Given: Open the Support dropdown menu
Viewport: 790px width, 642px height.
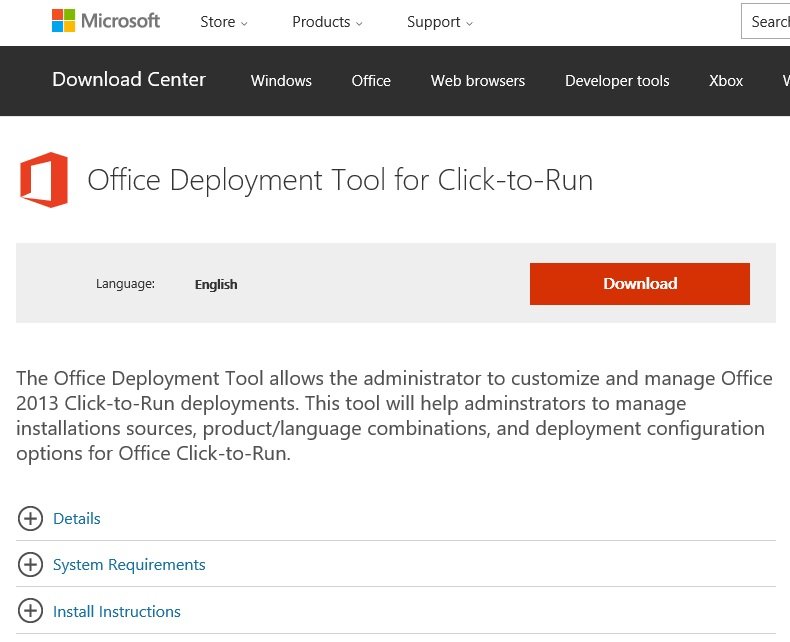Looking at the screenshot, I should click(x=439, y=22).
